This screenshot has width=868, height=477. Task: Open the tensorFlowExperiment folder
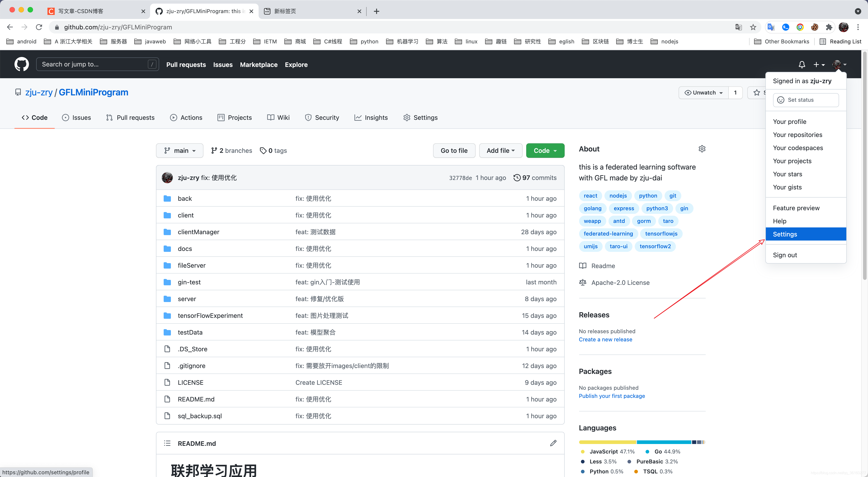point(210,316)
